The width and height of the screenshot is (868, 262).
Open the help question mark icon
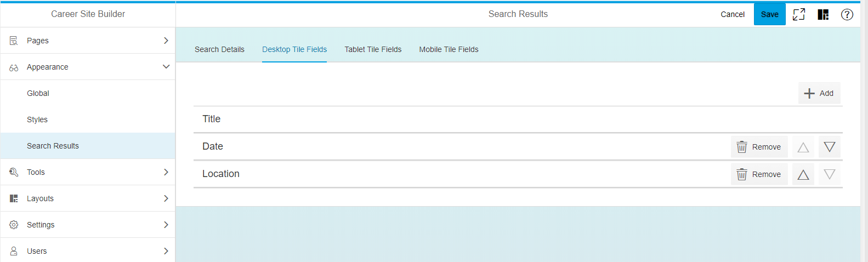847,14
